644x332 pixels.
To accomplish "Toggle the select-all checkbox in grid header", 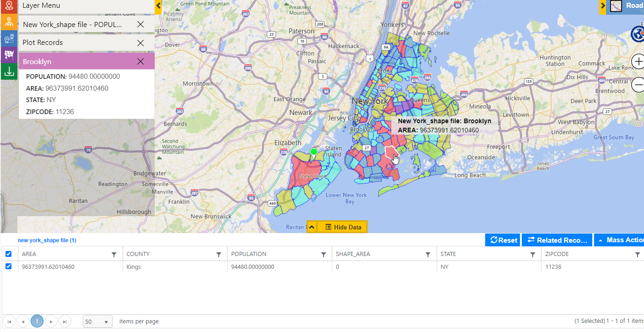I will point(8,254).
